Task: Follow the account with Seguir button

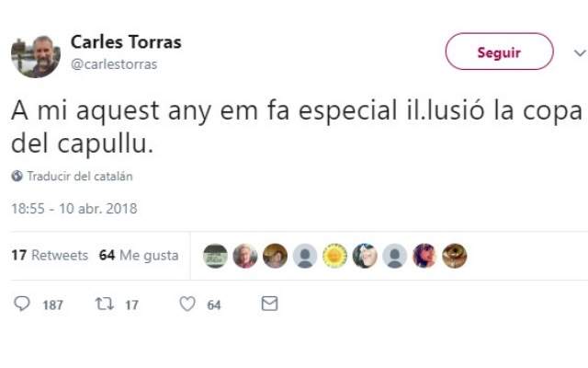Action: 499,52
